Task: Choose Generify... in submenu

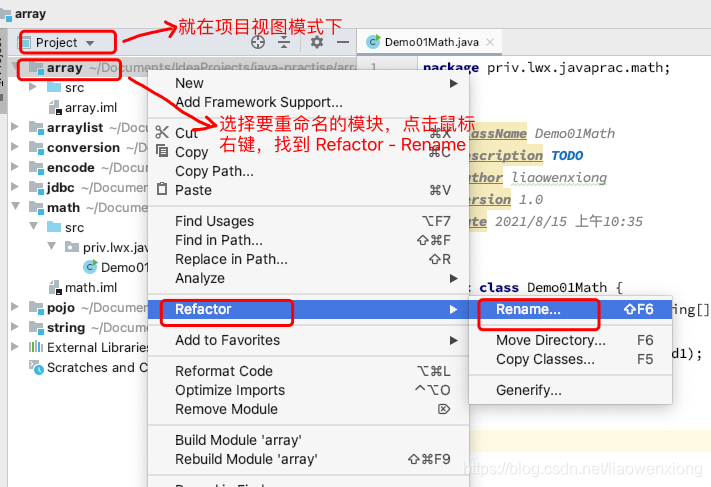Action: coord(570,390)
